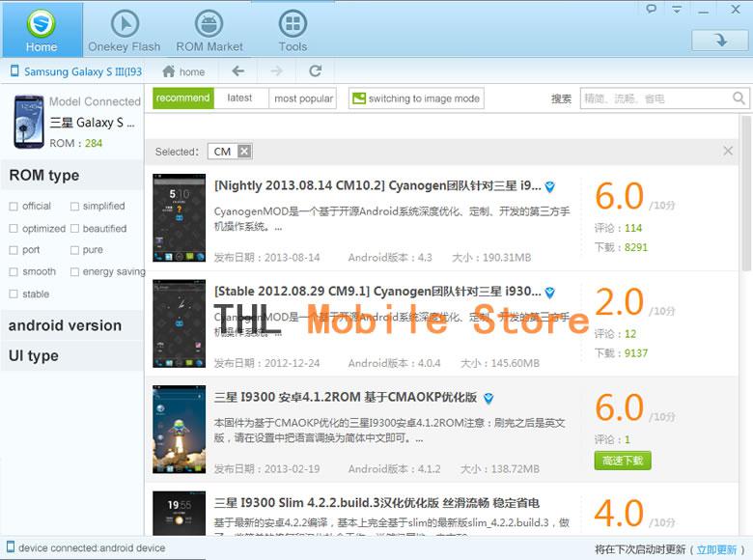
Task: Switch to the recommend tab
Action: (x=183, y=98)
